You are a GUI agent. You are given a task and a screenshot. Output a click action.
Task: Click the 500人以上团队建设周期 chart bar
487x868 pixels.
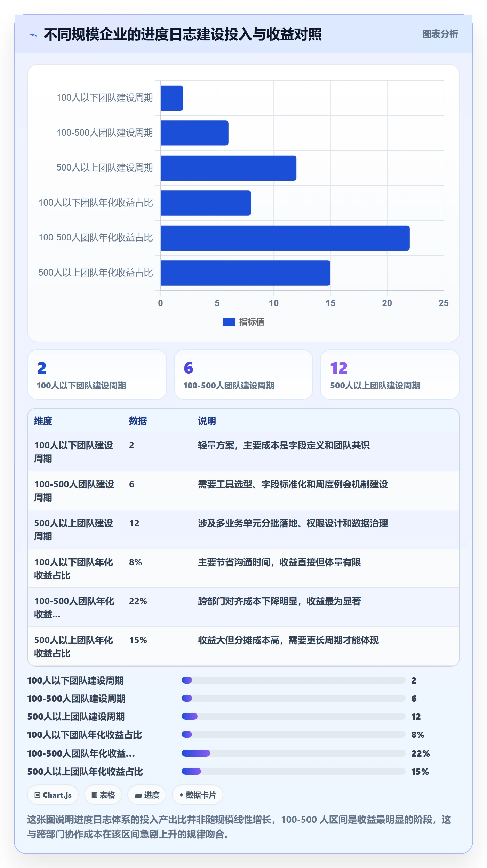coord(229,168)
